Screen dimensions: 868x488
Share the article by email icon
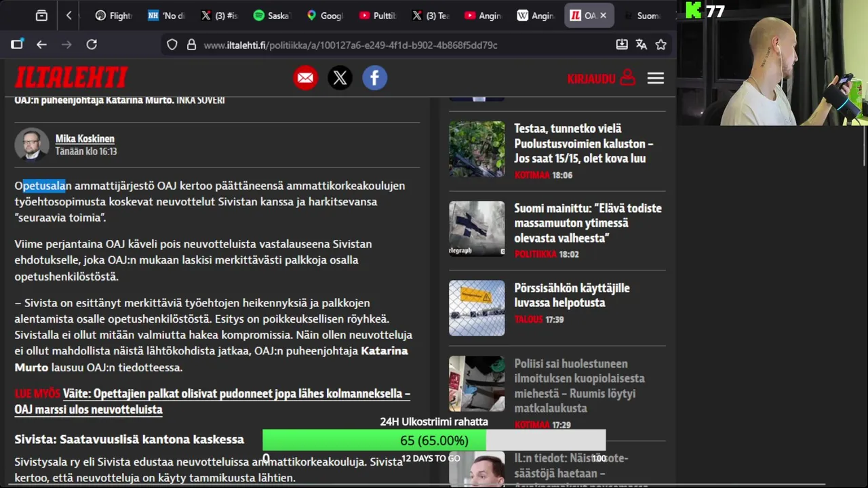point(306,78)
